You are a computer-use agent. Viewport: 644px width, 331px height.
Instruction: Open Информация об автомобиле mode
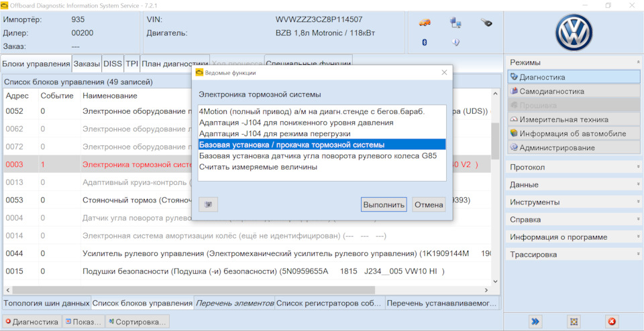pos(574,133)
